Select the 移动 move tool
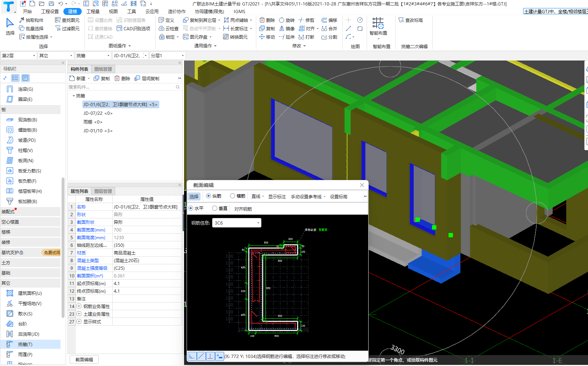Viewport: 588px width, 366px height. 267,37
